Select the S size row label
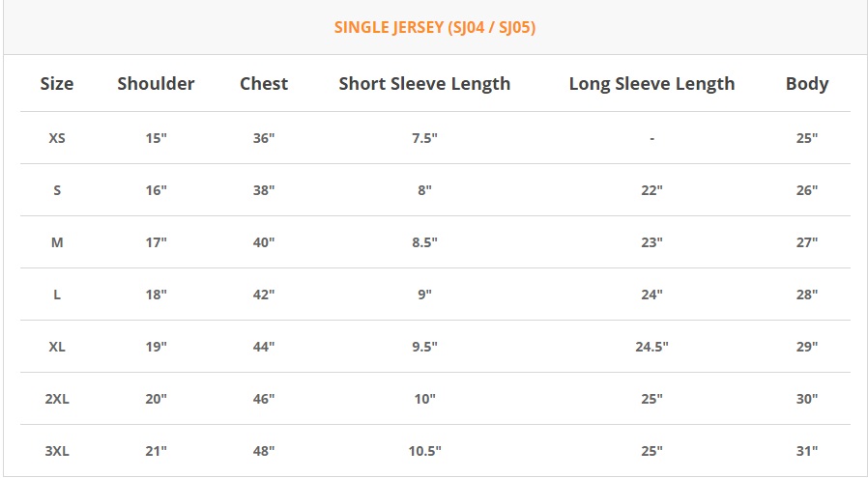The height and width of the screenshot is (478, 868). point(57,190)
